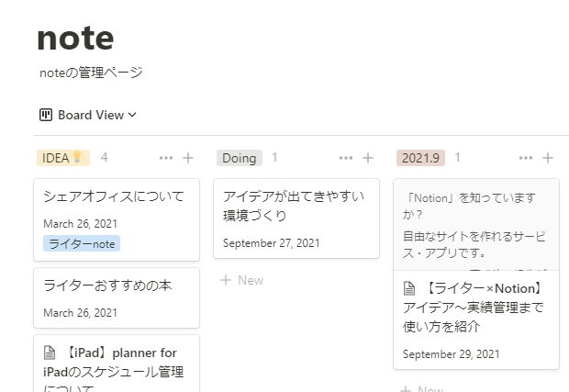Click the page icon on the iPad planner card
569x392 pixels.
point(50,353)
